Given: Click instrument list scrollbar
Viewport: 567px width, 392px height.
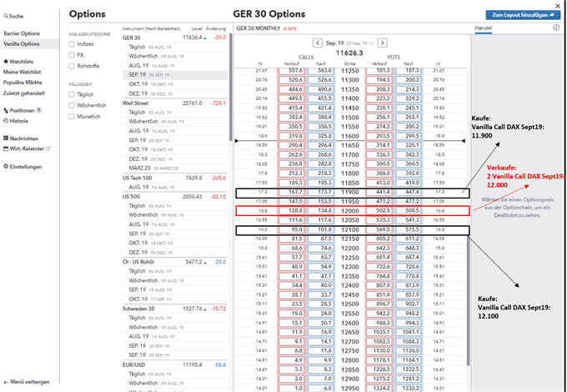Looking at the screenshot, I should coord(230,87).
